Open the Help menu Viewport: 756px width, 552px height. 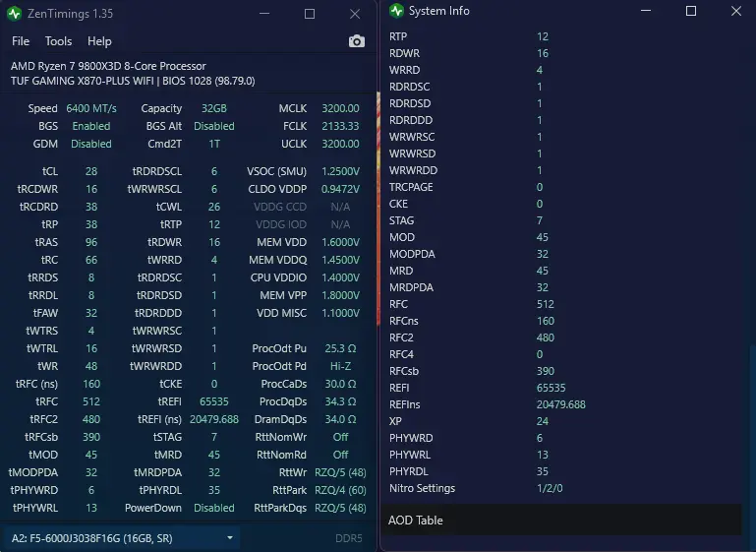pyautogui.click(x=99, y=41)
